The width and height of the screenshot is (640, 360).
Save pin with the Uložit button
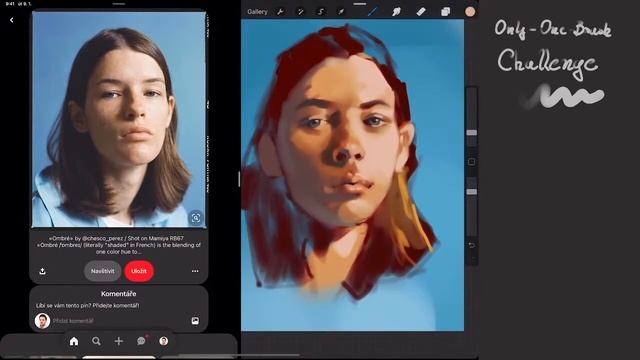[139, 271]
